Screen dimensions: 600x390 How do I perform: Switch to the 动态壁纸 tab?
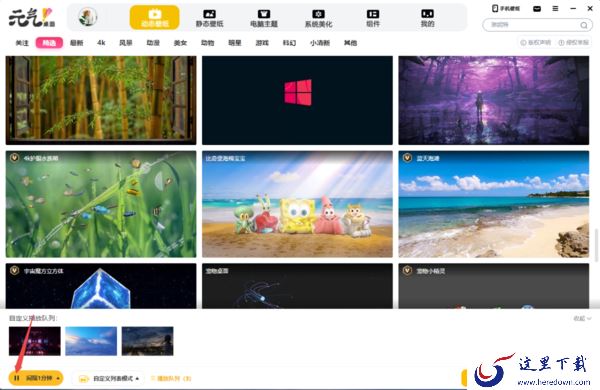click(155, 18)
